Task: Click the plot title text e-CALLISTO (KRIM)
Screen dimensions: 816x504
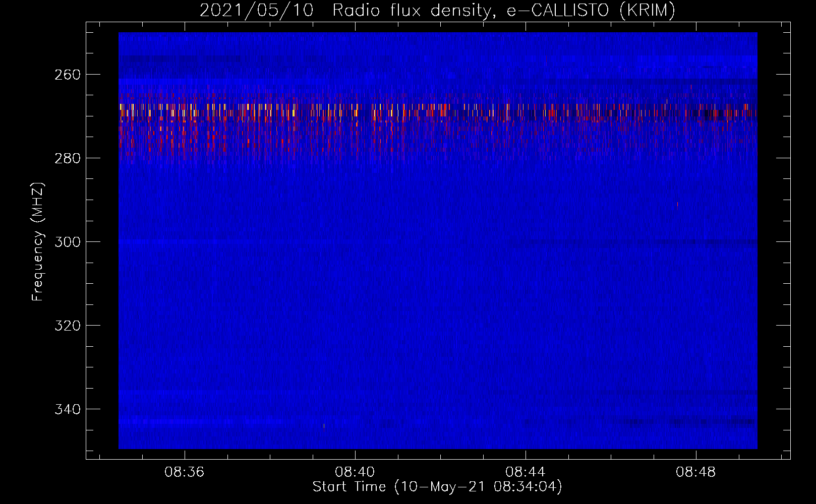Action: point(591,11)
